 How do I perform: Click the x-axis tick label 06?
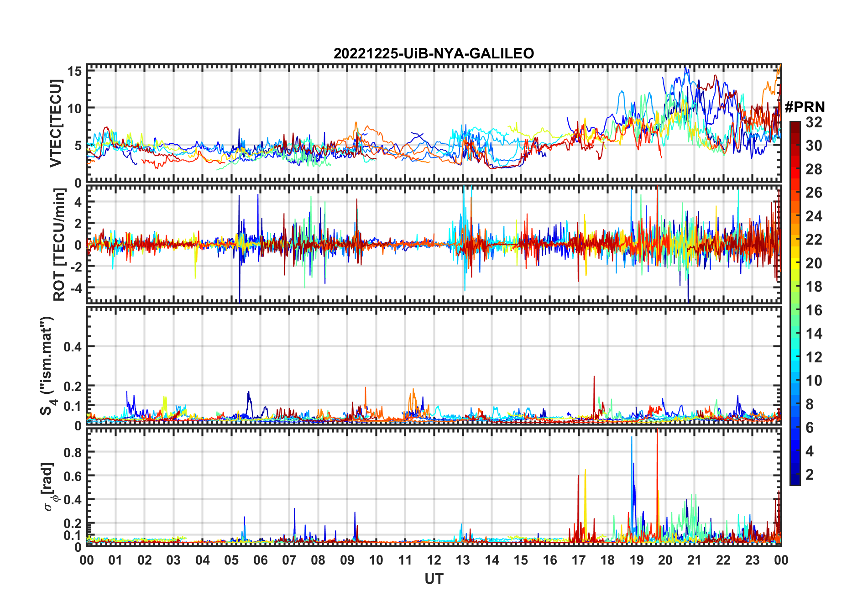[260, 560]
